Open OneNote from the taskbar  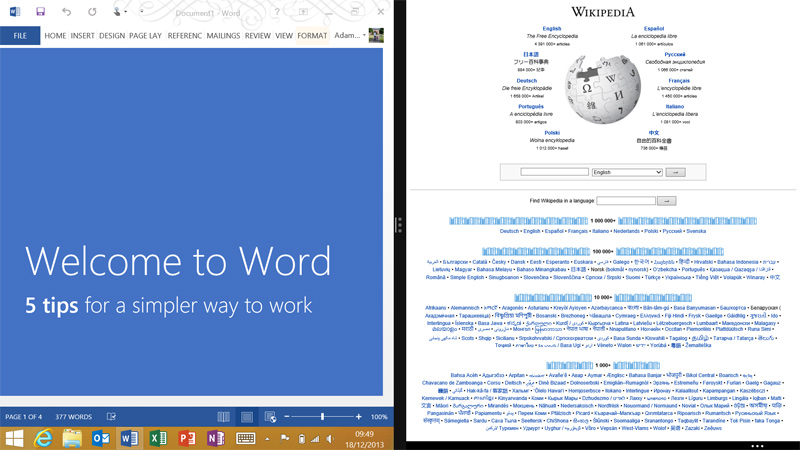[x=215, y=438]
